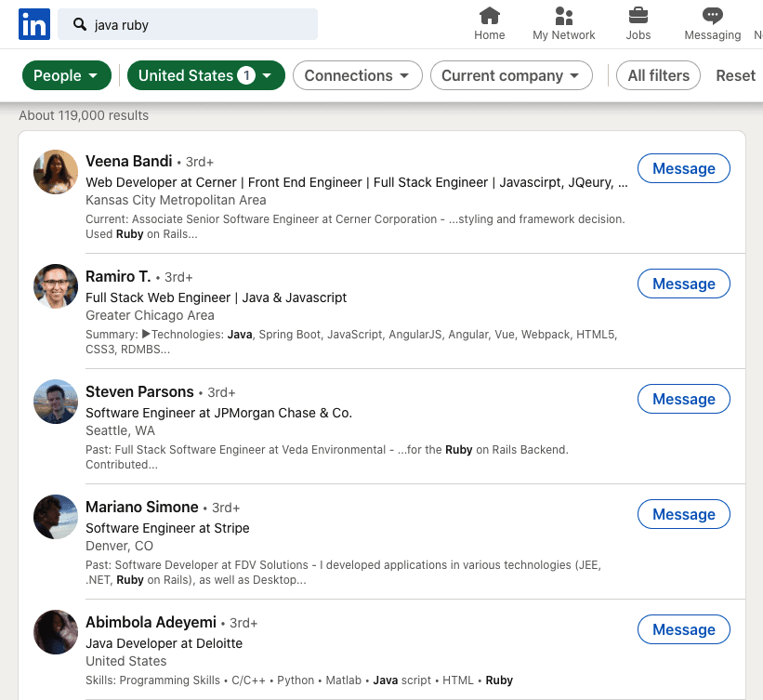Open the United States location filter

(x=205, y=76)
